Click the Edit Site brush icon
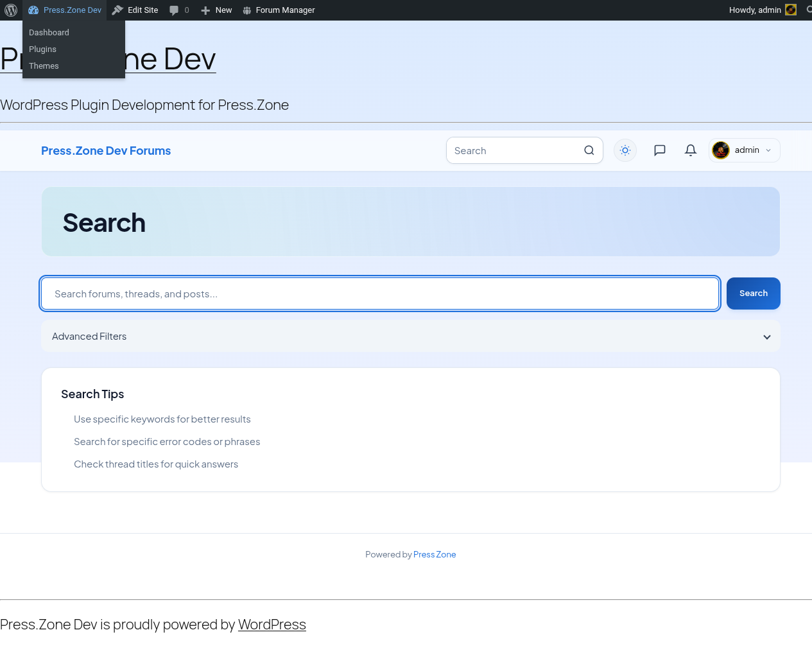Image resolution: width=812 pixels, height=648 pixels. (117, 10)
